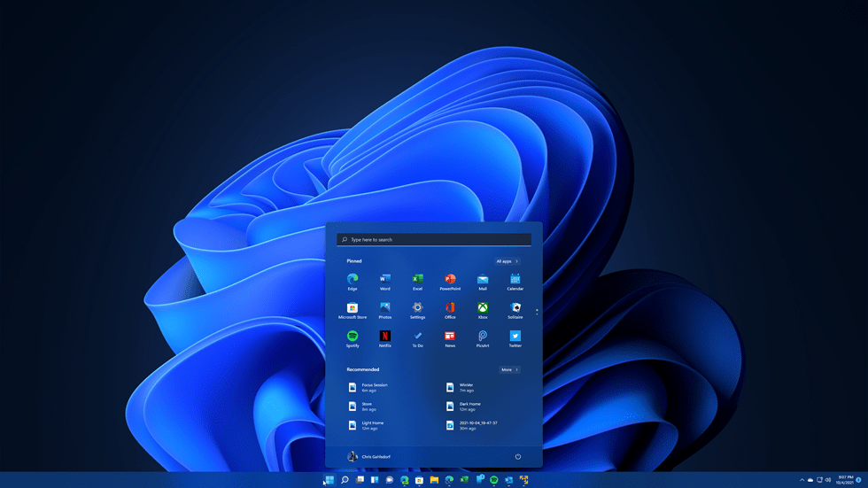This screenshot has height=488, width=868.
Task: Launch Netflix from the Start menu
Action: (x=384, y=338)
